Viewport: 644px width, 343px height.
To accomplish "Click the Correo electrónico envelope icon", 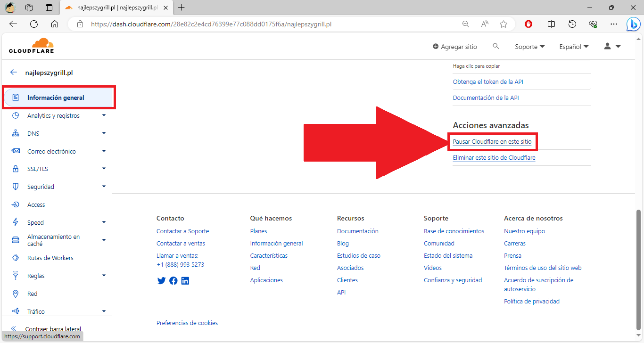I will 16,151.
